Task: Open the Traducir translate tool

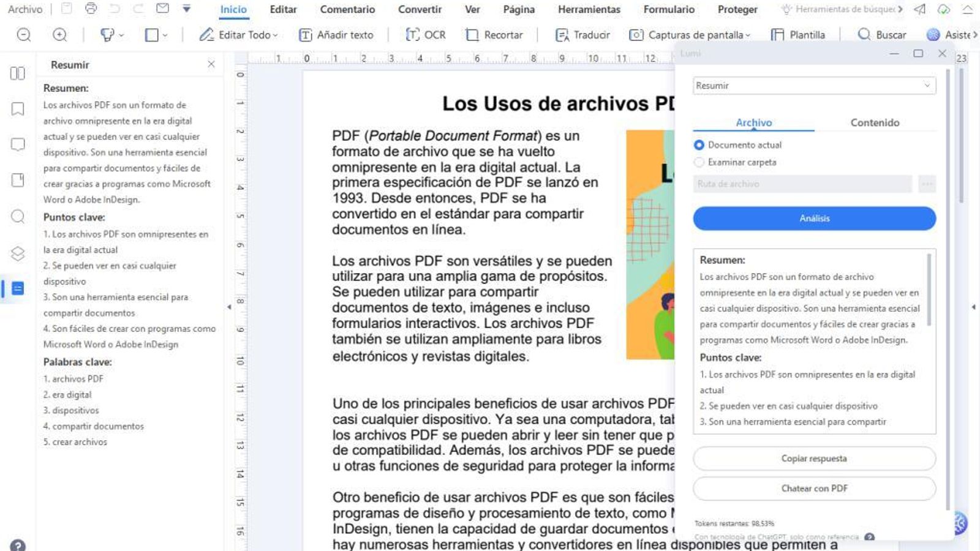Action: click(582, 35)
